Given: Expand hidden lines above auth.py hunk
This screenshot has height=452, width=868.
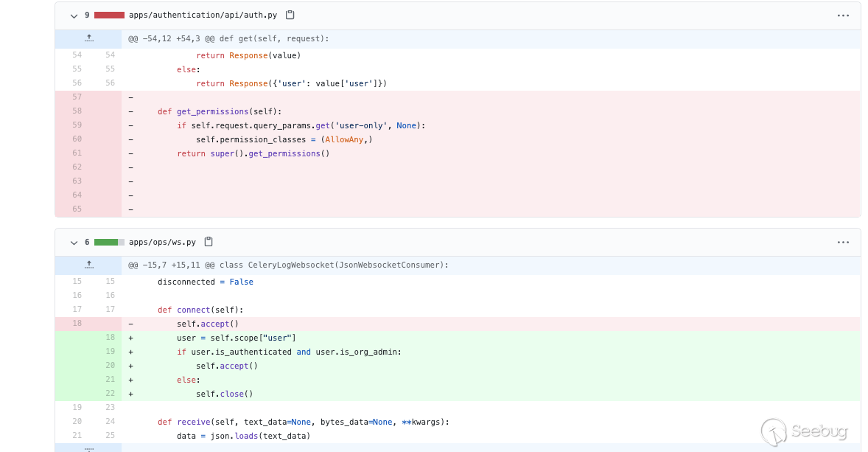Looking at the screenshot, I should 88,38.
